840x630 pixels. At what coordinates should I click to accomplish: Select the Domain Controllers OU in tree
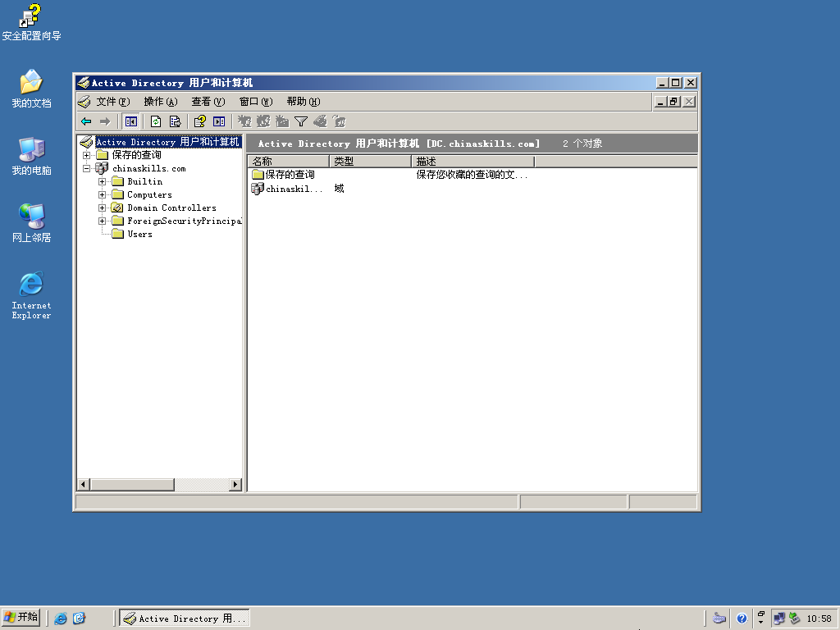(171, 208)
